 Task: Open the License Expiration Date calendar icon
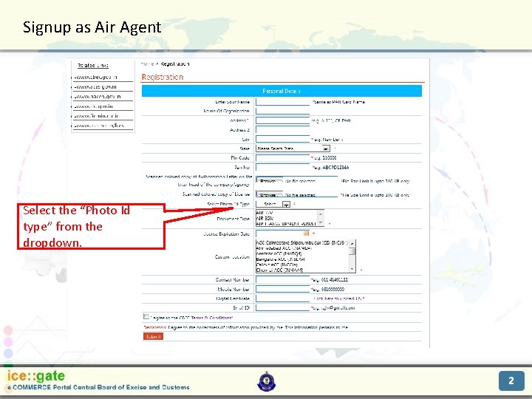306,233
